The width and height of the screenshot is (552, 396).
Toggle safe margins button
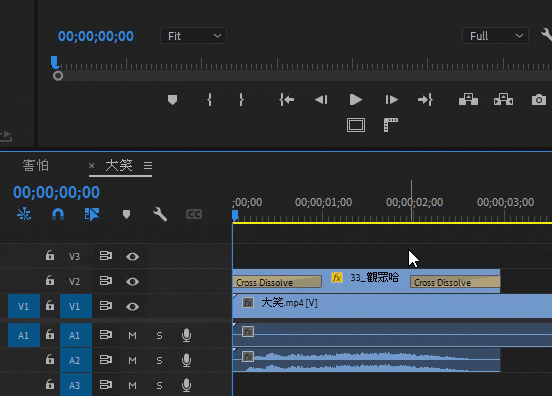(356, 125)
